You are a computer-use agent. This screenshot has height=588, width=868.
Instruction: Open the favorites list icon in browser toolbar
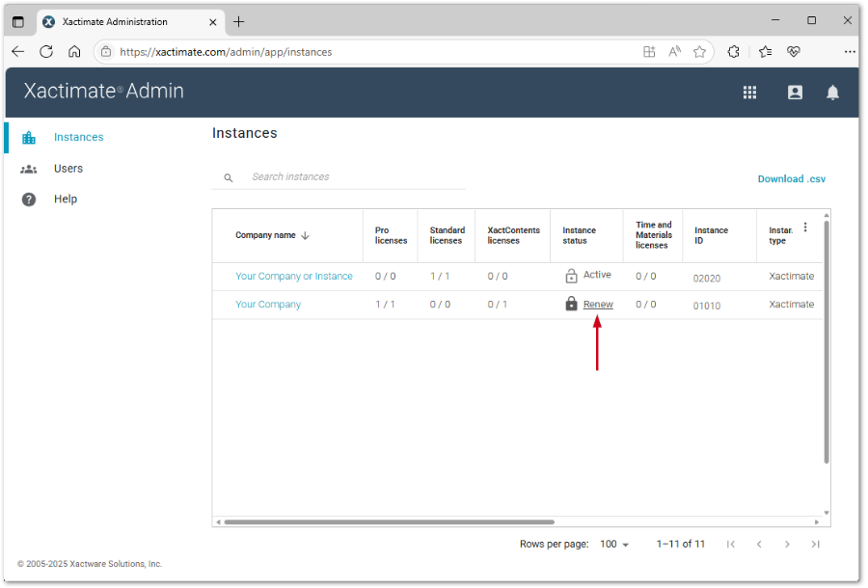(x=766, y=52)
